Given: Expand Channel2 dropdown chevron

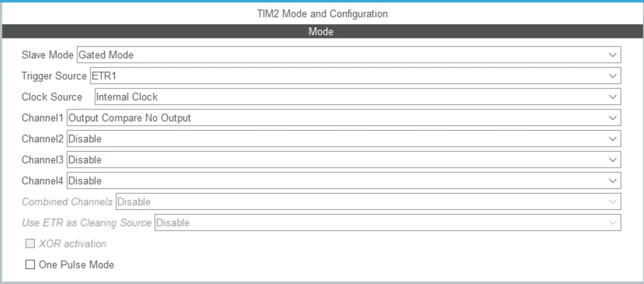Looking at the screenshot, I should click(x=612, y=139).
